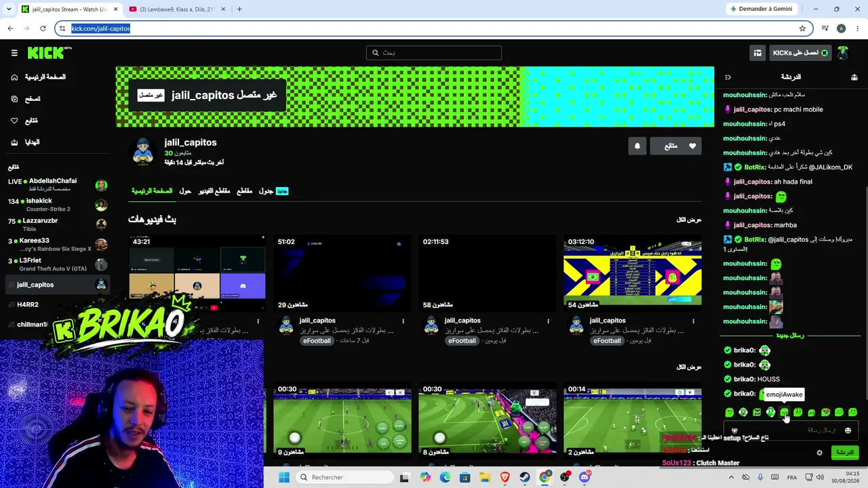The image size is (868, 488).
Task: Open the emoji picker in message box
Action: 848,430
